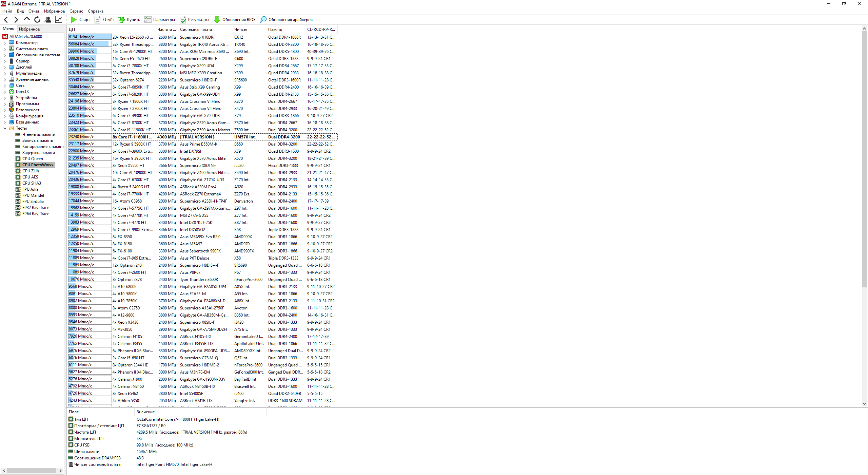Open the Отчёт toolbar button
The height and width of the screenshot is (475, 868).
tap(104, 20)
